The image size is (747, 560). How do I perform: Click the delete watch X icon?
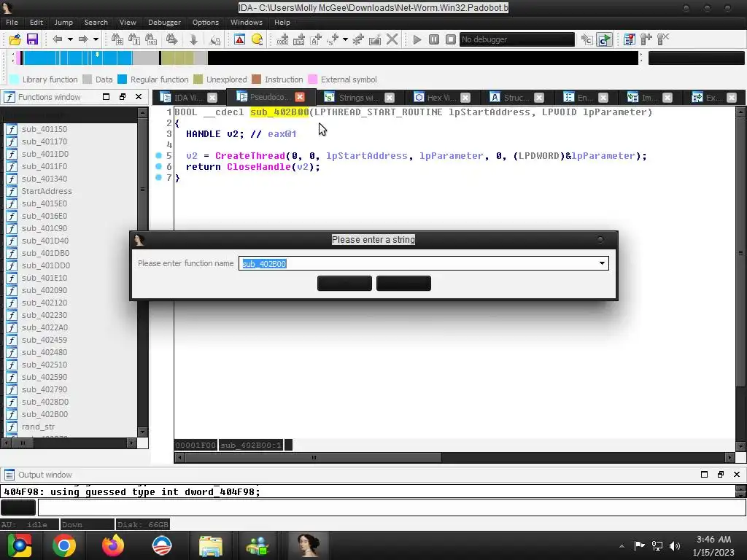[x=663, y=39]
